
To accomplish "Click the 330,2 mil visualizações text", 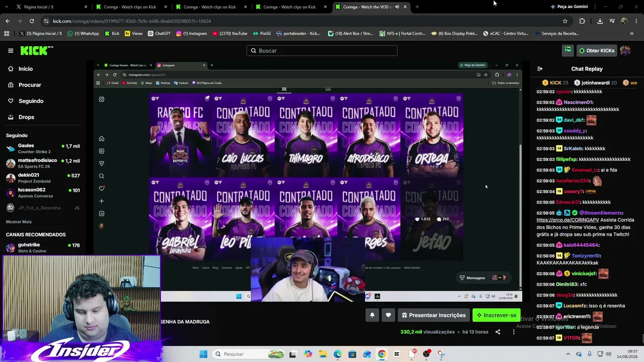I will (x=427, y=332).
